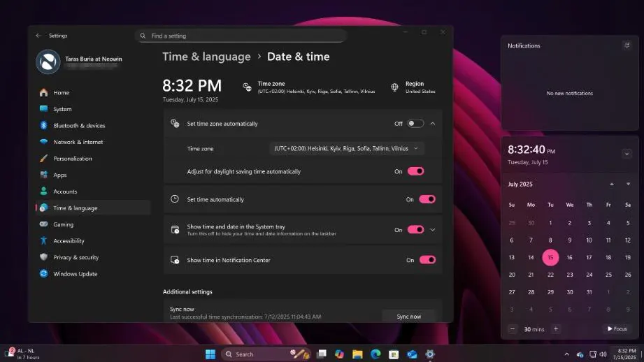Viewport: 644px width, 362px height.
Task: Click notification settings icon in Notifications panel
Action: pos(627,45)
